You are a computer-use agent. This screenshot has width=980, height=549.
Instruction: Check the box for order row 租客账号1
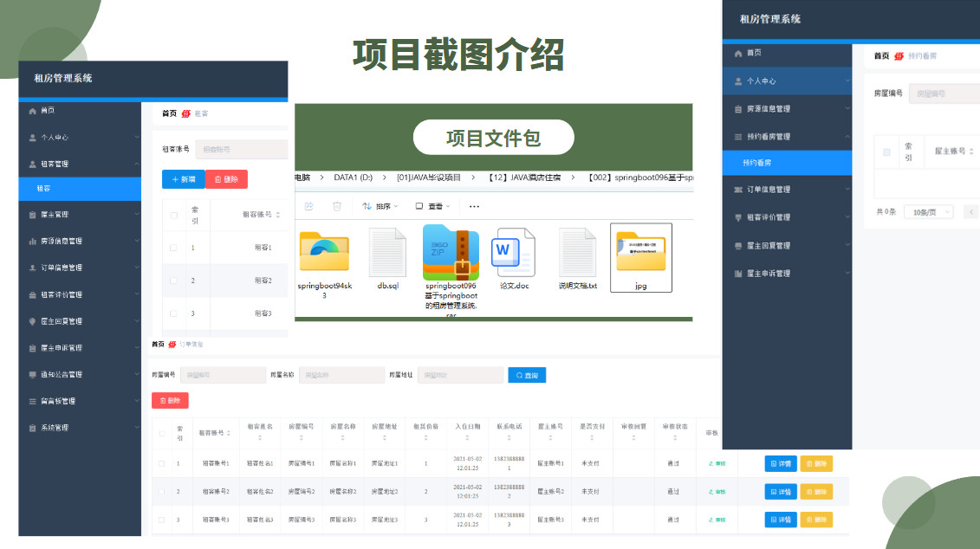pyautogui.click(x=162, y=463)
